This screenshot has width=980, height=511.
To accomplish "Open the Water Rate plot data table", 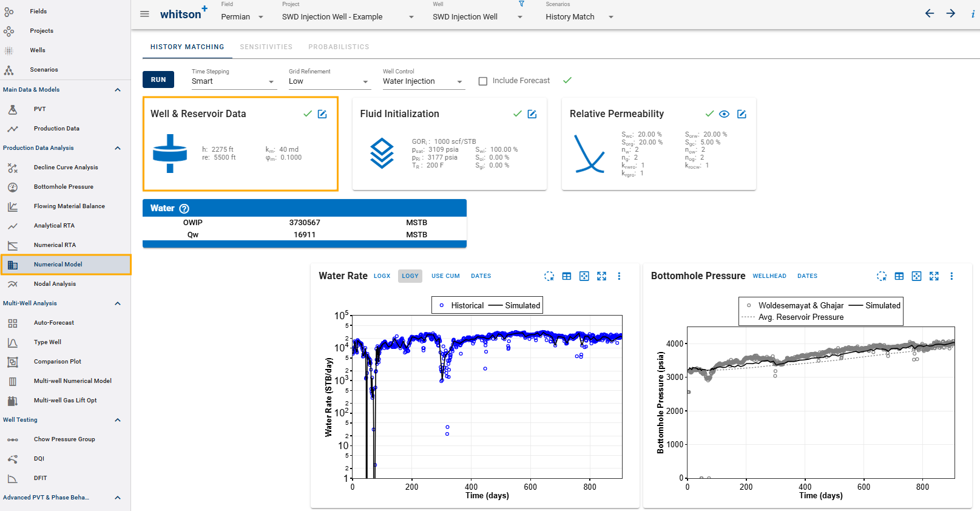I will coord(566,276).
